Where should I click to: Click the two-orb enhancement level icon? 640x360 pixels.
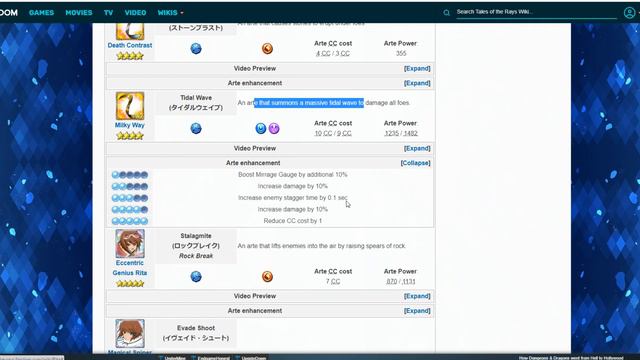pyautogui.click(x=130, y=187)
